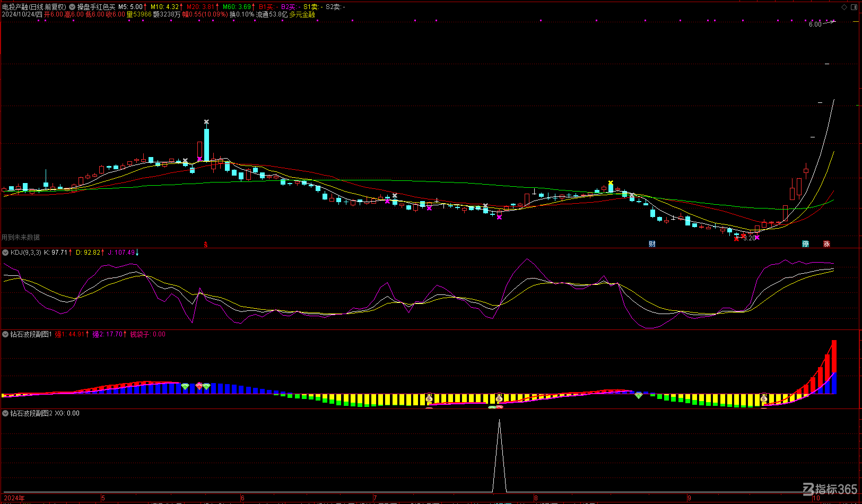Click the diamond icon at chart top-right
Image resolution: width=862 pixels, height=504 pixels.
[844, 7]
